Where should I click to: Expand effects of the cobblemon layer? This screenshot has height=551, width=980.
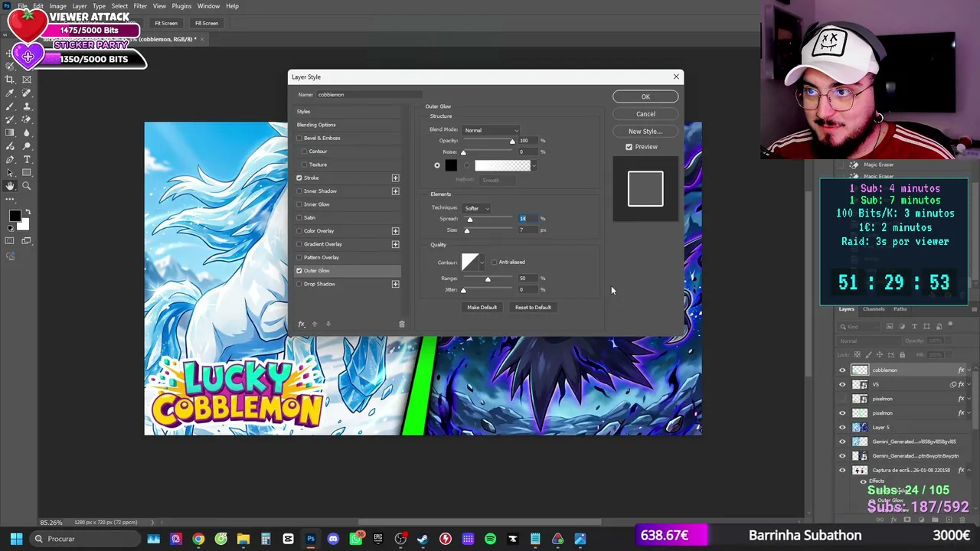click(x=969, y=370)
